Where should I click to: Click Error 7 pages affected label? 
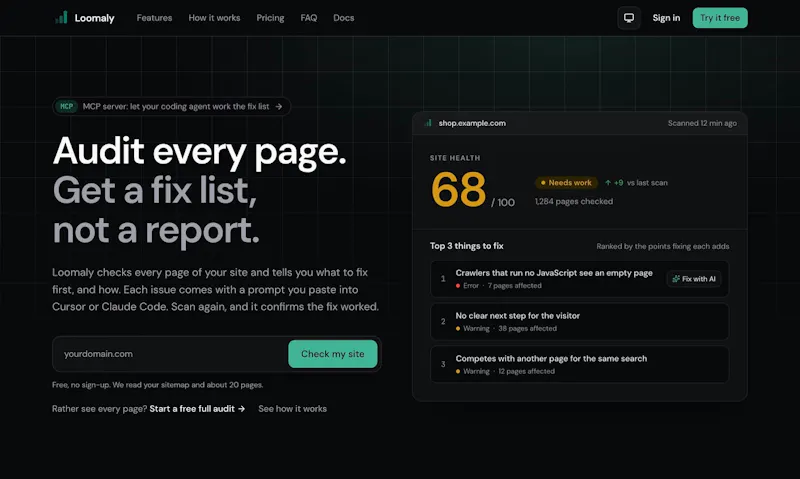tap(498, 286)
